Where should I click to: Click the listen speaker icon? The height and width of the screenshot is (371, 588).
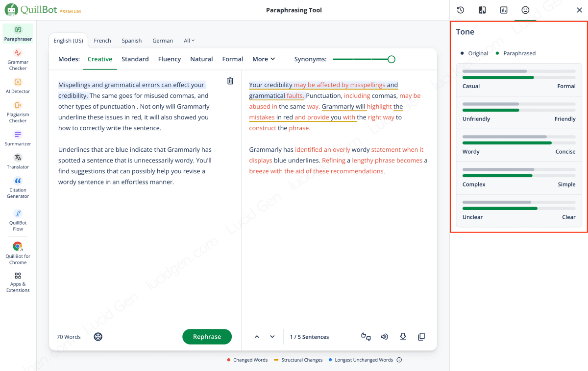point(385,337)
